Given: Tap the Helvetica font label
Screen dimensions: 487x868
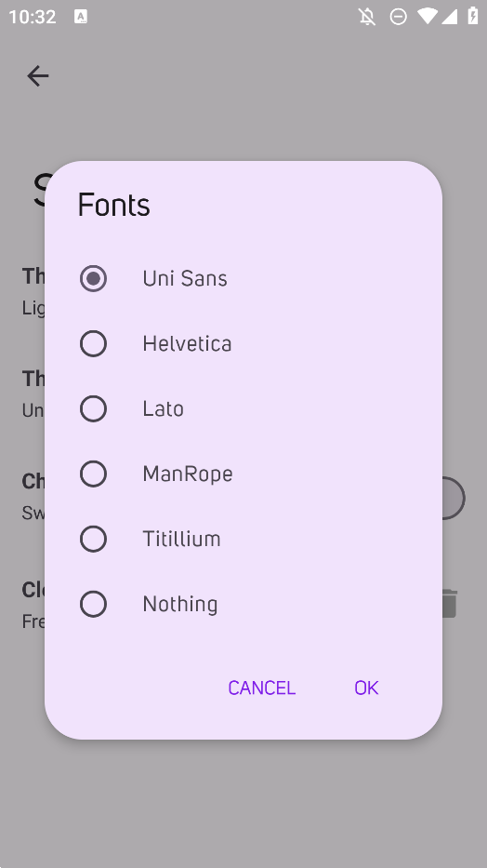Looking at the screenshot, I should point(187,344).
